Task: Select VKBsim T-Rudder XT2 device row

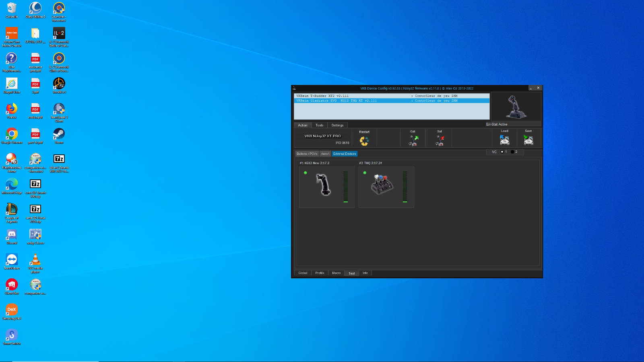Action: pyautogui.click(x=392, y=96)
